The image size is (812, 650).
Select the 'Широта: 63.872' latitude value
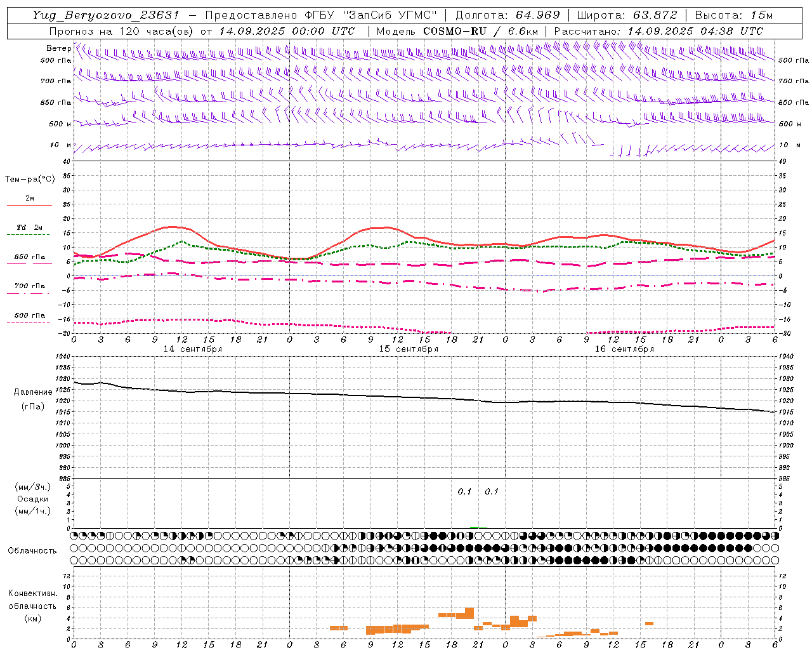627,15
